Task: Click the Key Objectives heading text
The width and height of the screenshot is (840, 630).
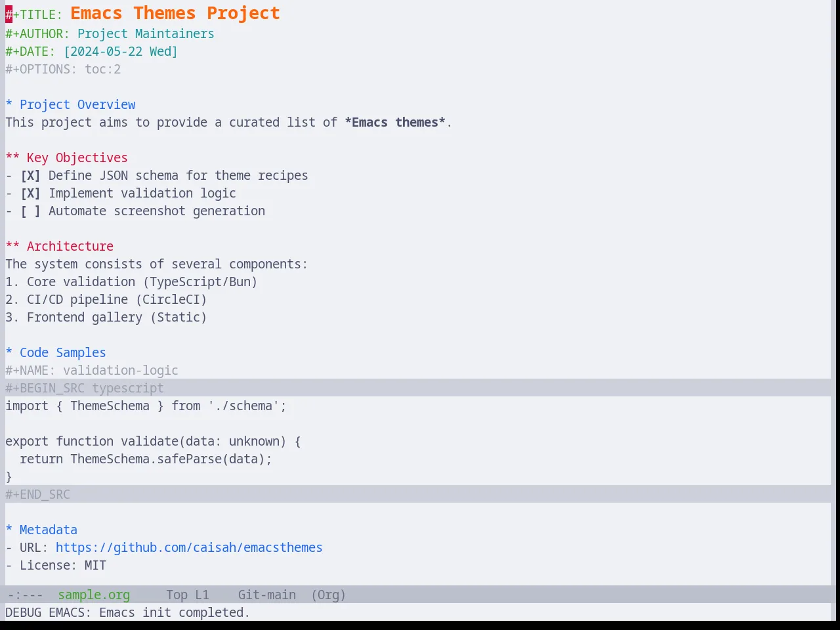Action: 77,158
